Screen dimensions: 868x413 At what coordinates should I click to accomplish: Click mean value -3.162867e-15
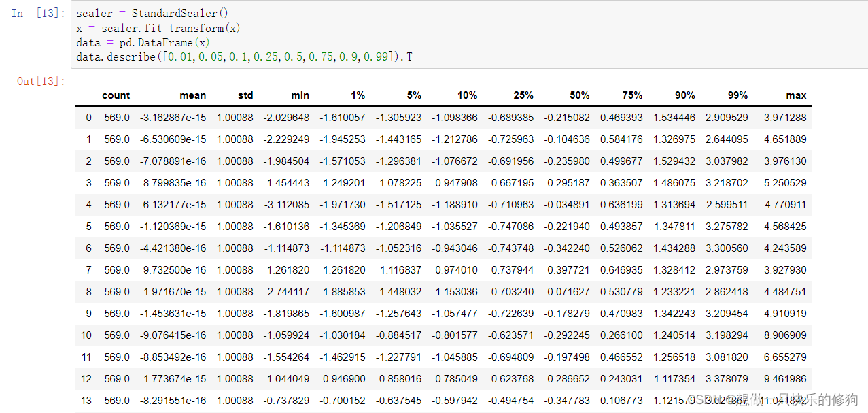173,117
